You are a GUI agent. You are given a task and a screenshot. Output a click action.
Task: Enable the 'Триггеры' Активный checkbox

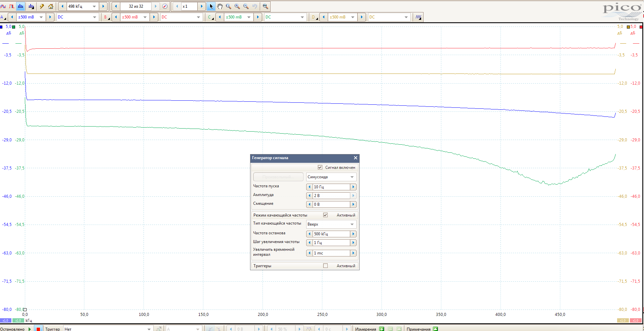[x=325, y=266]
